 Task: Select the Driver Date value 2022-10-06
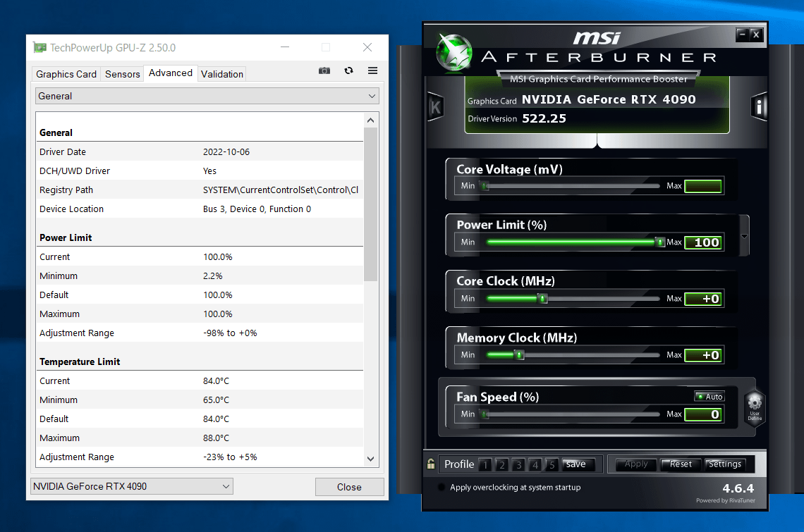click(226, 151)
